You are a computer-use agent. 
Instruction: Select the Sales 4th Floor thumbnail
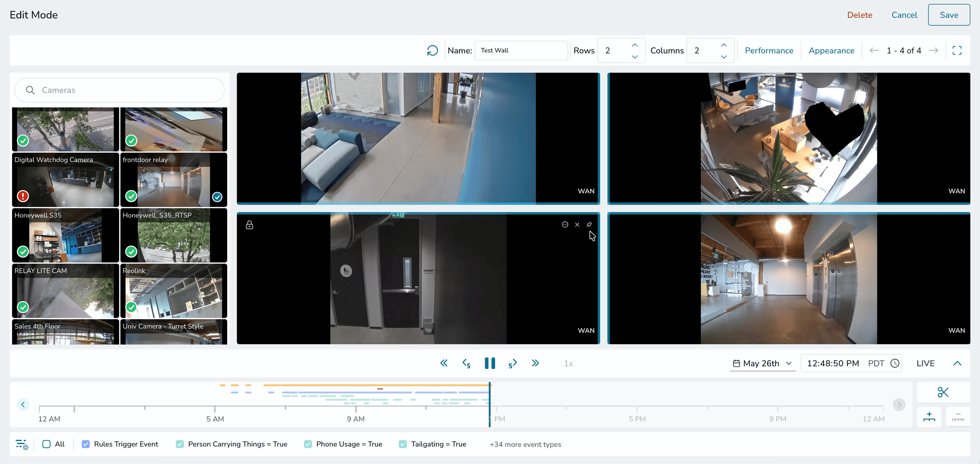point(65,332)
